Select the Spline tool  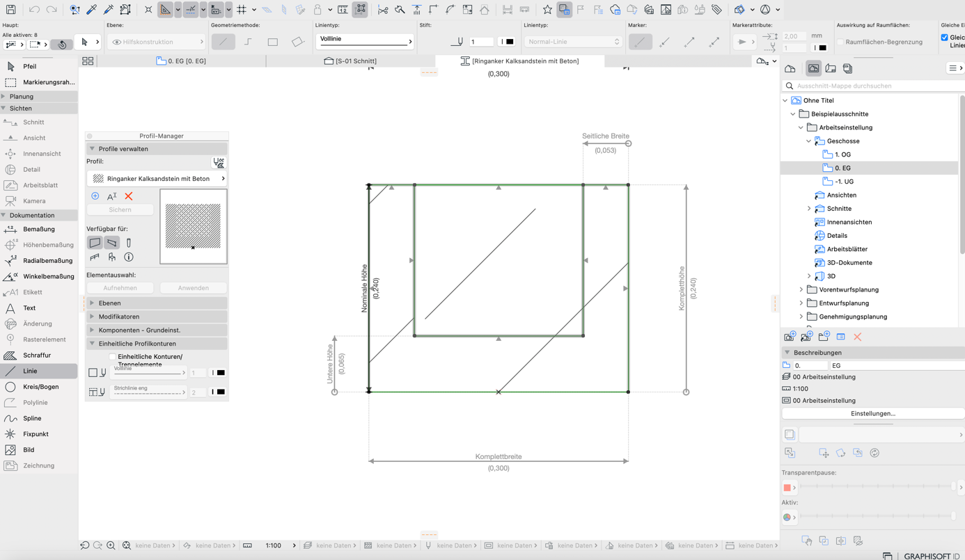pyautogui.click(x=38, y=418)
